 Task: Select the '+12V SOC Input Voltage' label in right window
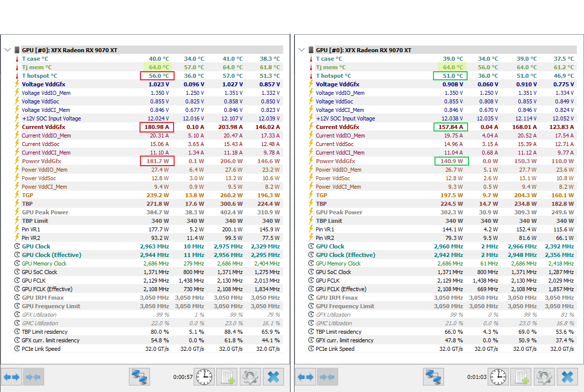(345, 118)
